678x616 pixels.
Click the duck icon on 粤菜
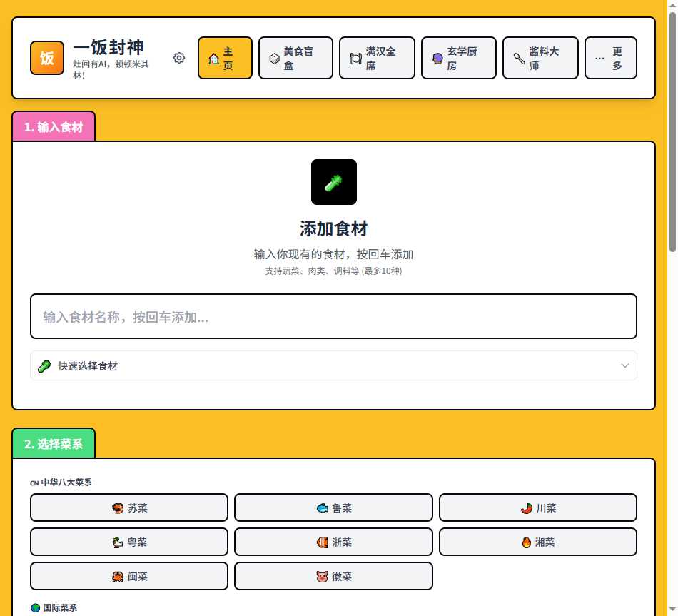click(118, 542)
